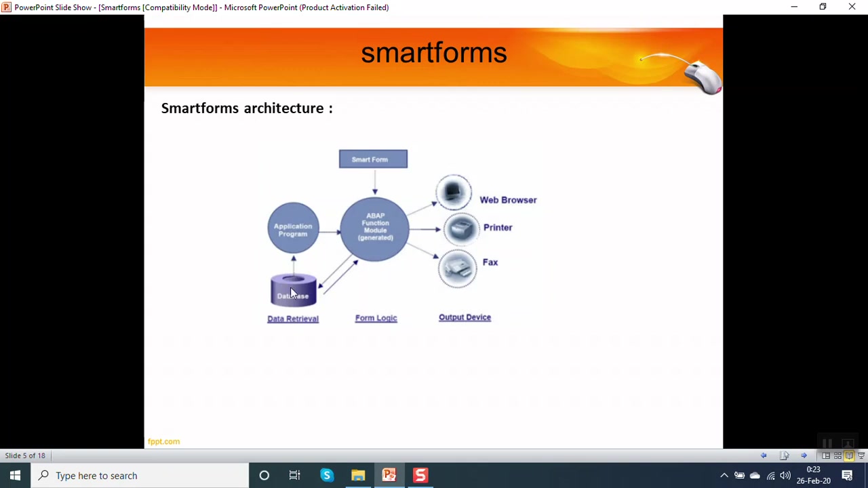Click the PowerPoint icon in title bar
The image size is (868, 488).
(6, 7)
